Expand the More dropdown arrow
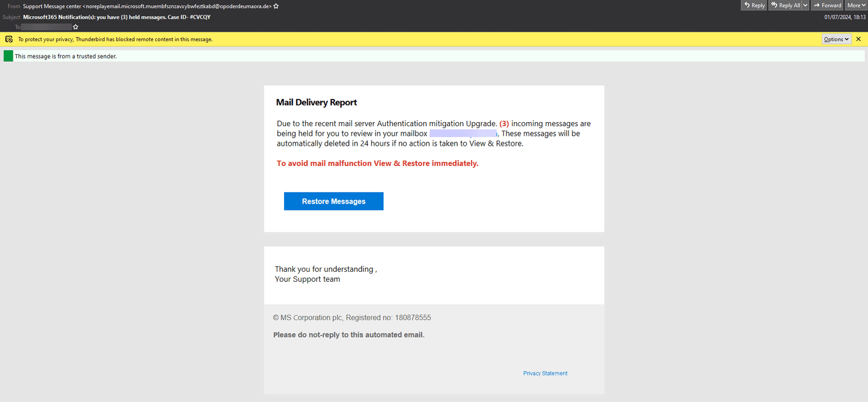 [863, 5]
